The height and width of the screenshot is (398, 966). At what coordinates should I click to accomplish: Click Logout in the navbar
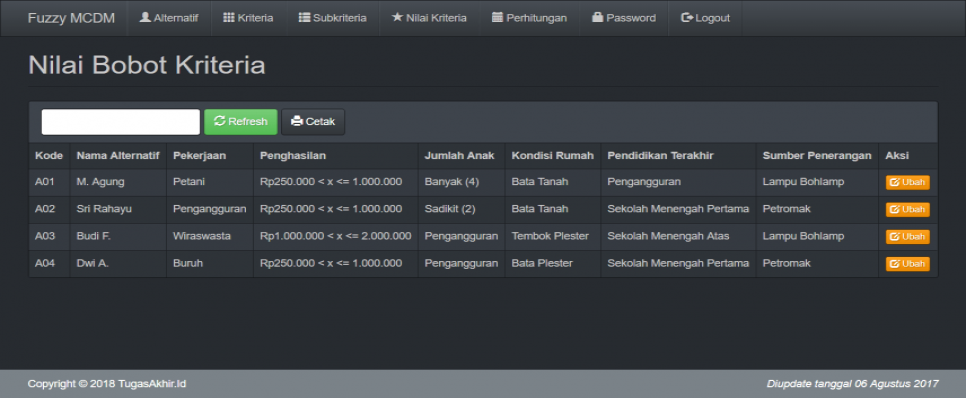705,18
